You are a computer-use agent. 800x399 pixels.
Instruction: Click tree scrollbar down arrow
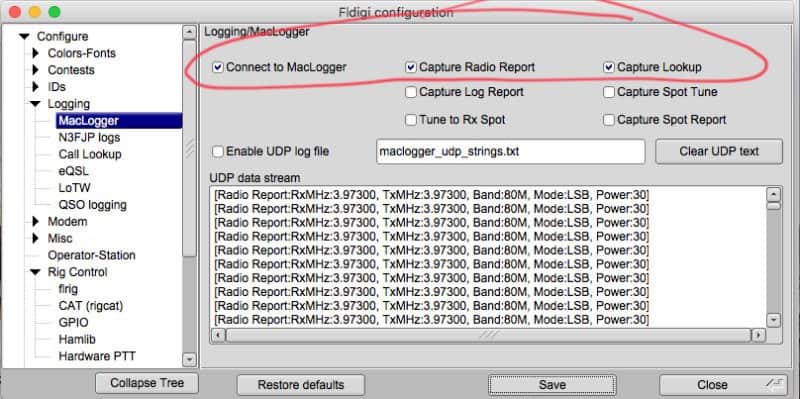click(x=189, y=359)
